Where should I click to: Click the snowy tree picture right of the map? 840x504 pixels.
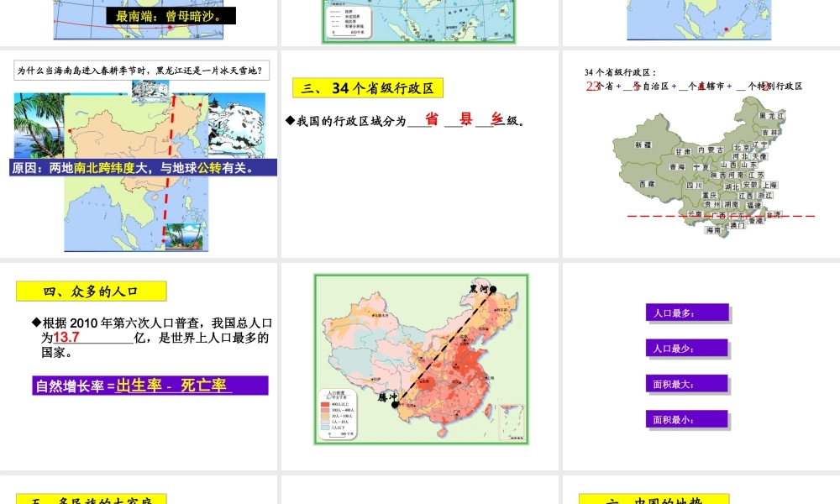(x=236, y=125)
